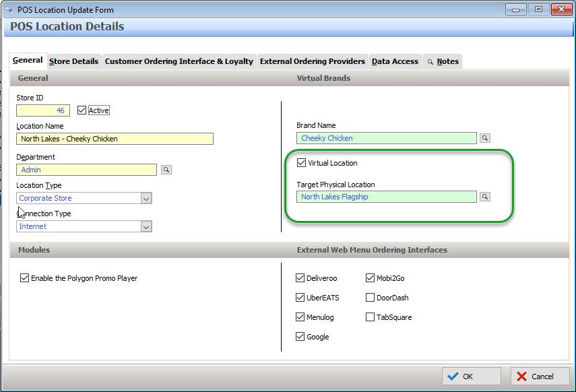Switch to the Store Details tab
Screen dimensions: 576x392
click(x=73, y=61)
